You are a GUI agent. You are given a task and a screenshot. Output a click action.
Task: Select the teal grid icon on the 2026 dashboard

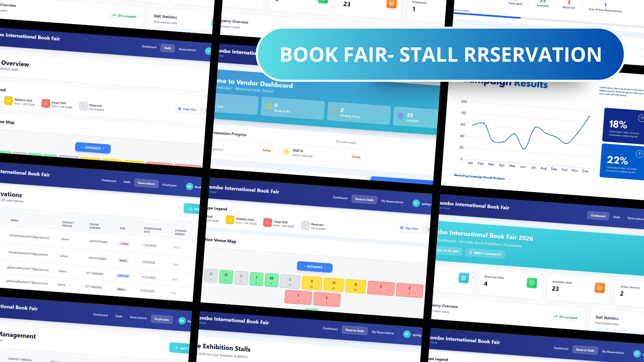pos(464,278)
